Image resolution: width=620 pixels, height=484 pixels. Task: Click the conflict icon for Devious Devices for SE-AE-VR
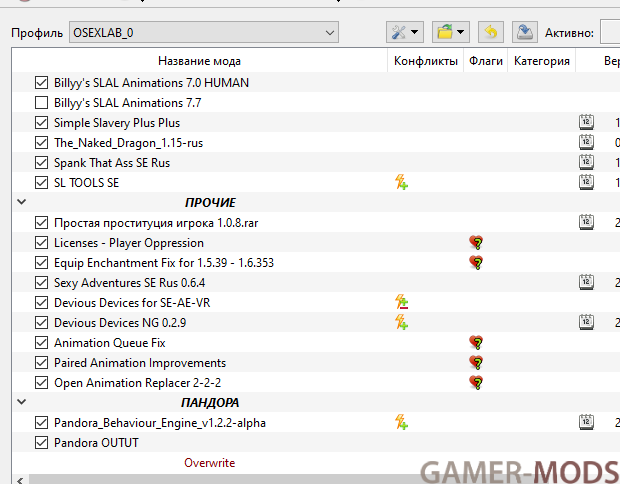tap(401, 302)
